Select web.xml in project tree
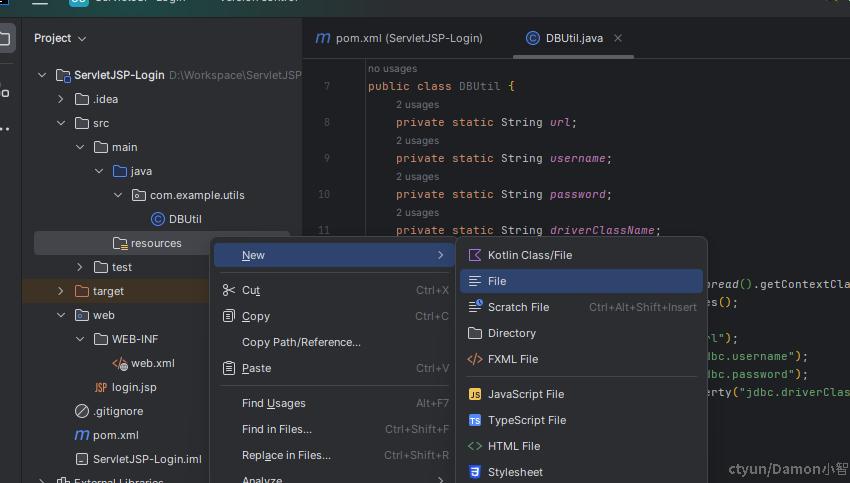The height and width of the screenshot is (483, 850). [x=153, y=363]
